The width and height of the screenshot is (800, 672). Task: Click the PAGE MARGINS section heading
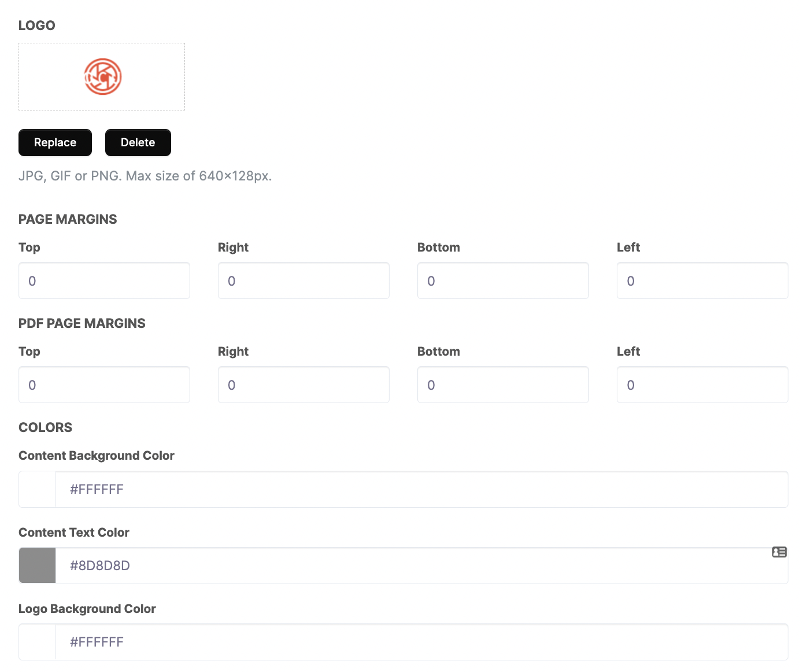point(68,219)
